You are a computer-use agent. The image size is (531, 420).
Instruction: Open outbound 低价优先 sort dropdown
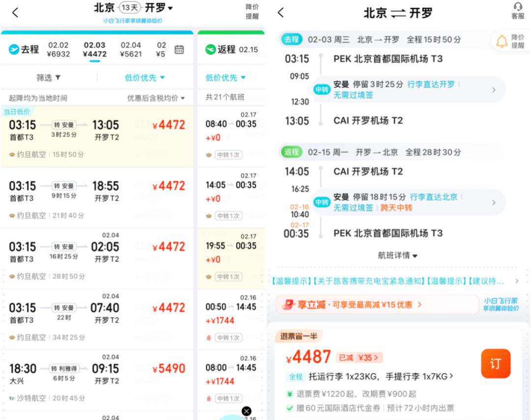pyautogui.click(x=145, y=78)
